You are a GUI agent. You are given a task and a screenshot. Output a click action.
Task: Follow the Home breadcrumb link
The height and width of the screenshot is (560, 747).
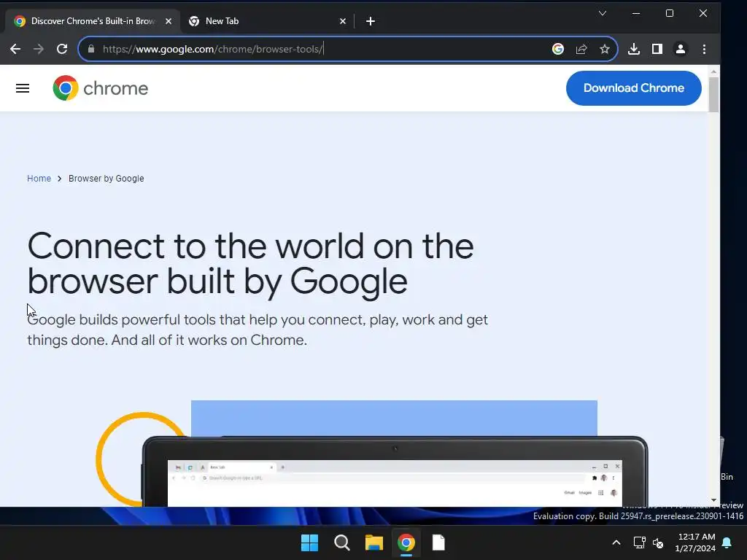[39, 179]
